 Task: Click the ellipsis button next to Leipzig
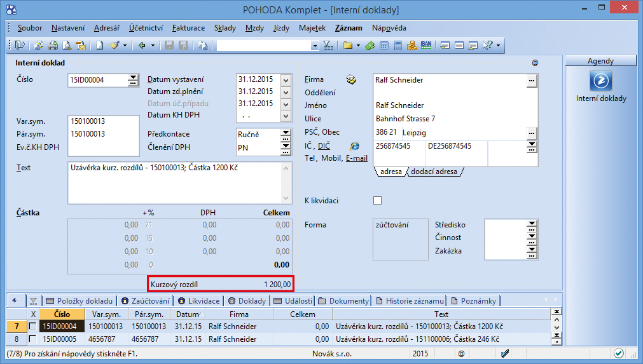pos(532,133)
